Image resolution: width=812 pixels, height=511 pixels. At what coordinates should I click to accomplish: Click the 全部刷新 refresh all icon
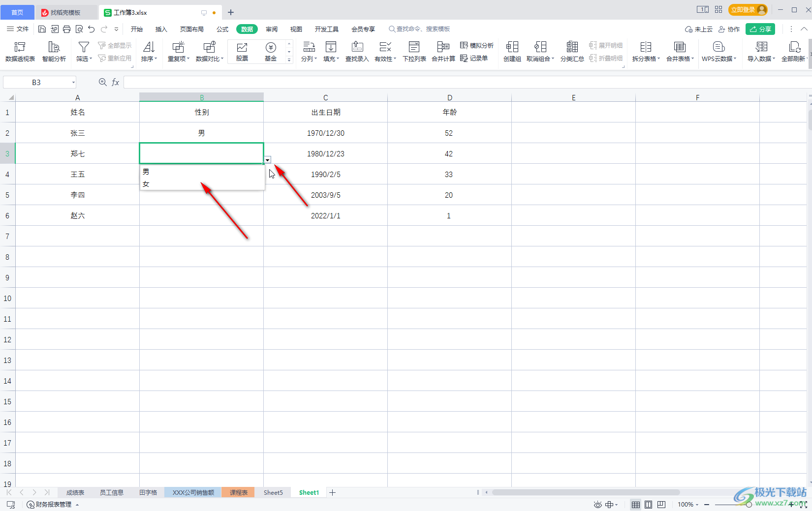point(795,47)
